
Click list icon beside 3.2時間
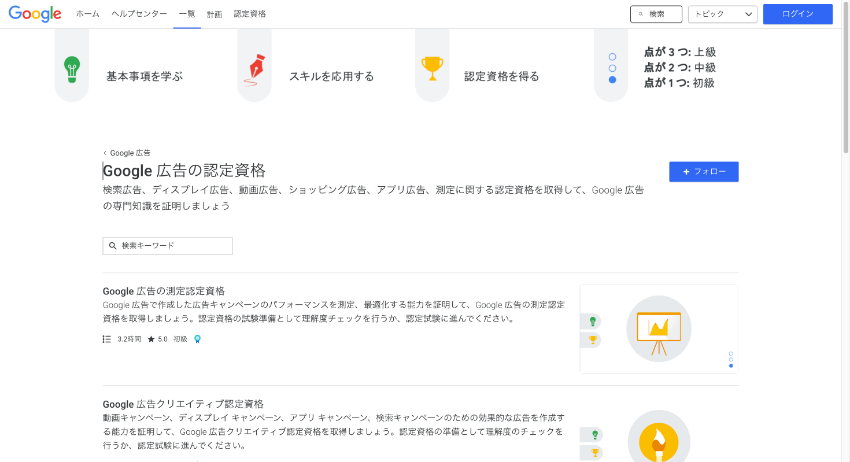(107, 339)
